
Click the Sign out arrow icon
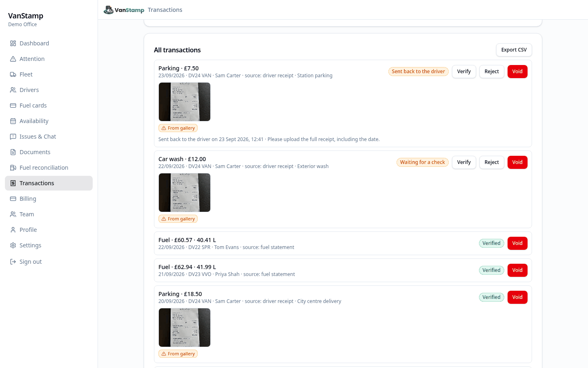coord(13,262)
